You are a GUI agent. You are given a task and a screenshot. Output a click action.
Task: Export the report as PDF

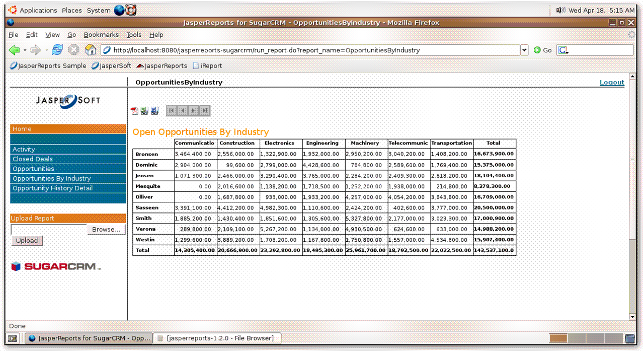134,111
